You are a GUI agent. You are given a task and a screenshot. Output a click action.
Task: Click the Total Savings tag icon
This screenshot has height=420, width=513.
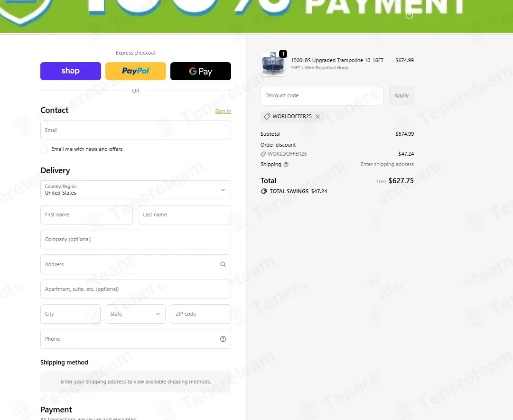pos(264,191)
